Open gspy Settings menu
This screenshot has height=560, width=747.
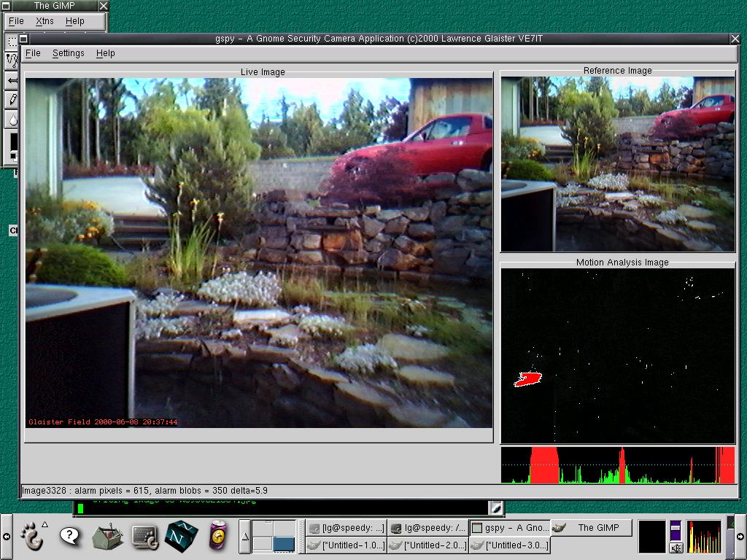pos(68,53)
